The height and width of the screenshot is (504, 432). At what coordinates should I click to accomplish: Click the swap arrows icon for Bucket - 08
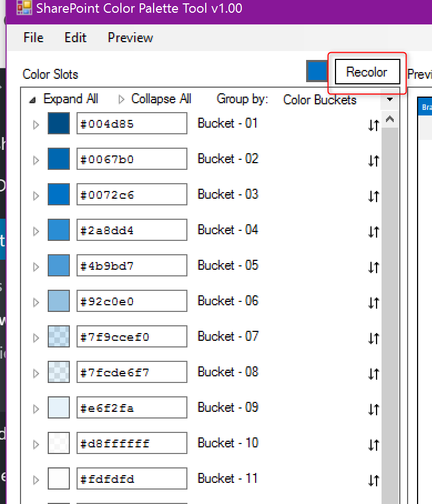pyautogui.click(x=374, y=374)
